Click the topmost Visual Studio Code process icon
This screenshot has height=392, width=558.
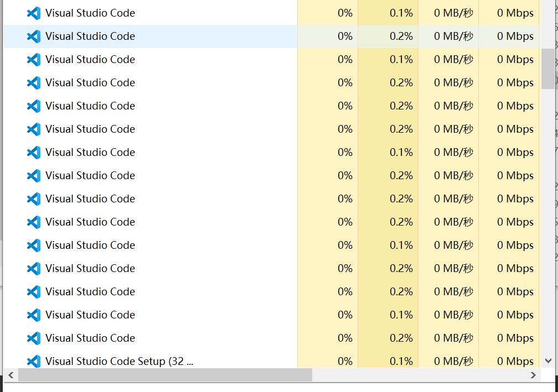pyautogui.click(x=34, y=13)
